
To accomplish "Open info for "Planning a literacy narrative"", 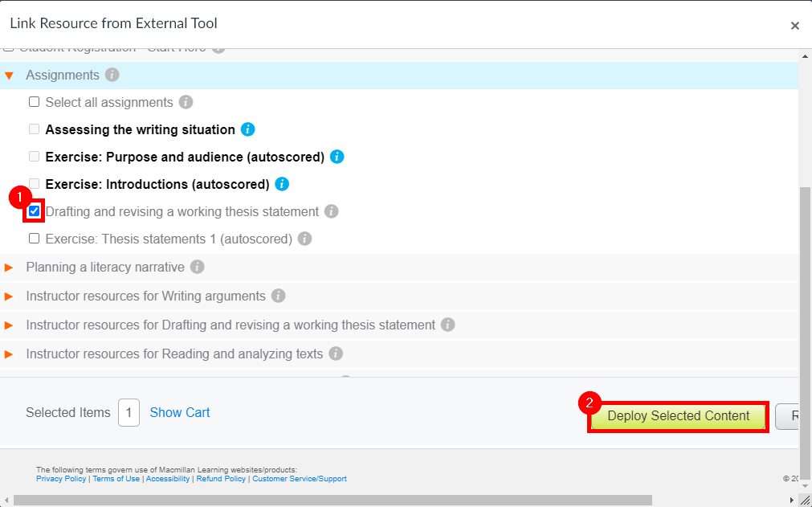I will point(197,265).
